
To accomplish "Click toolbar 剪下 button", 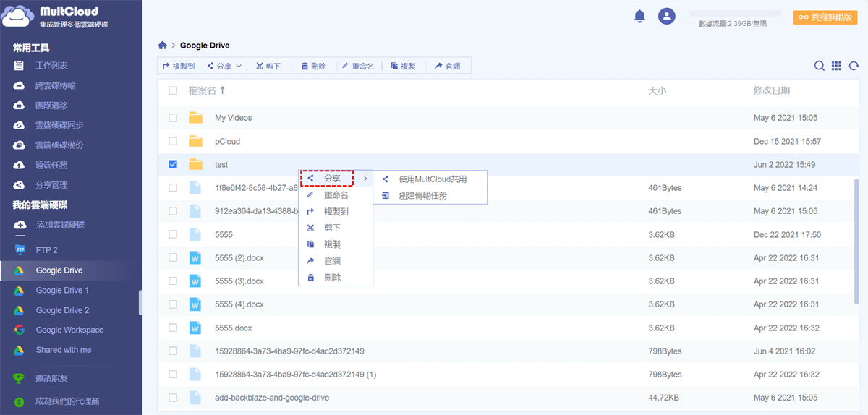I will (x=268, y=66).
